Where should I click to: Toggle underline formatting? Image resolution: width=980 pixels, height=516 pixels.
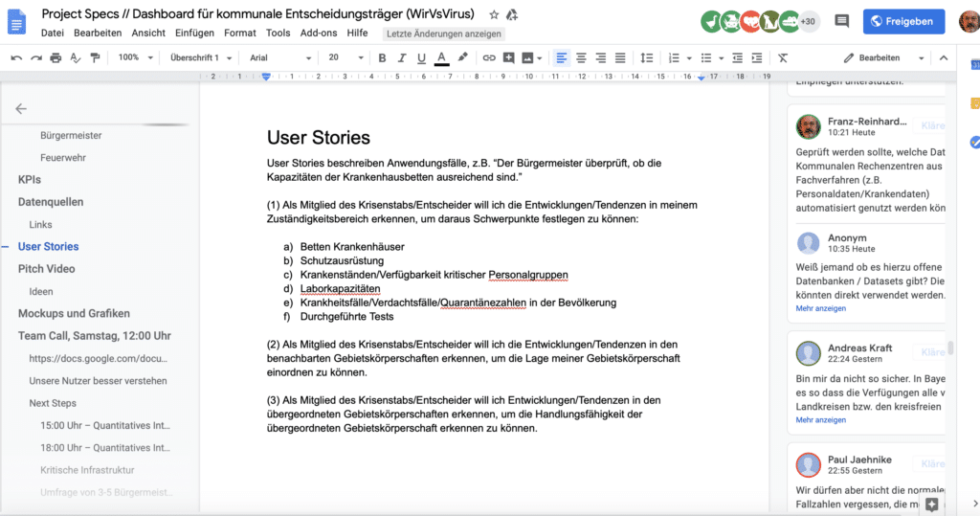coord(421,58)
